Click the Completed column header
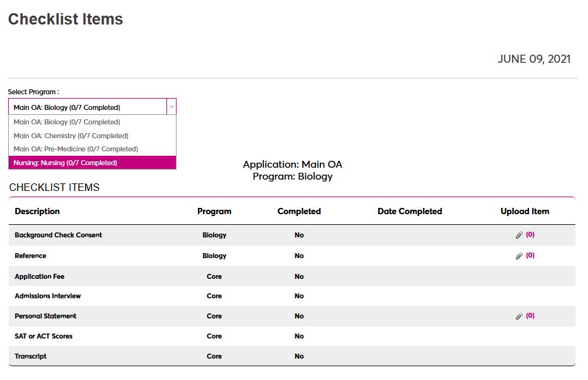This screenshot has height=380, width=588. coord(299,212)
